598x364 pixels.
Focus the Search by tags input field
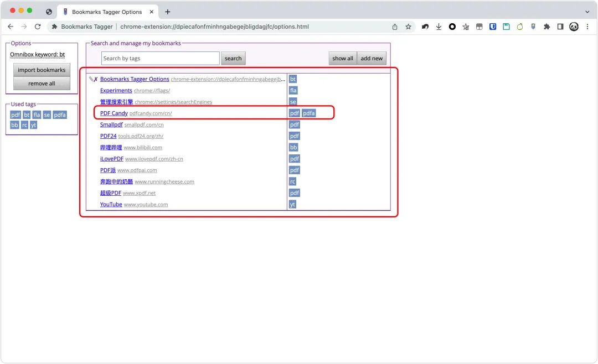coord(160,58)
